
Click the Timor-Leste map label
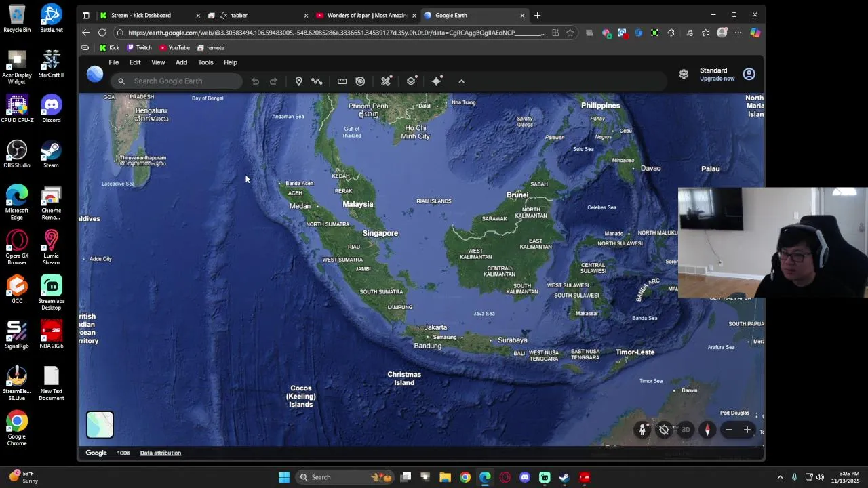coord(635,352)
